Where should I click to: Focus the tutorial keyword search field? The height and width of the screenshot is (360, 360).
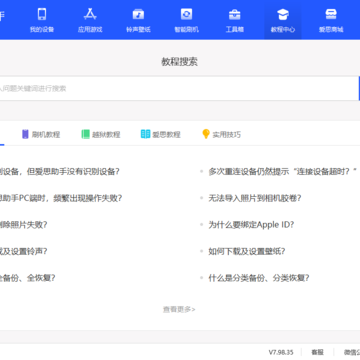coord(179,88)
